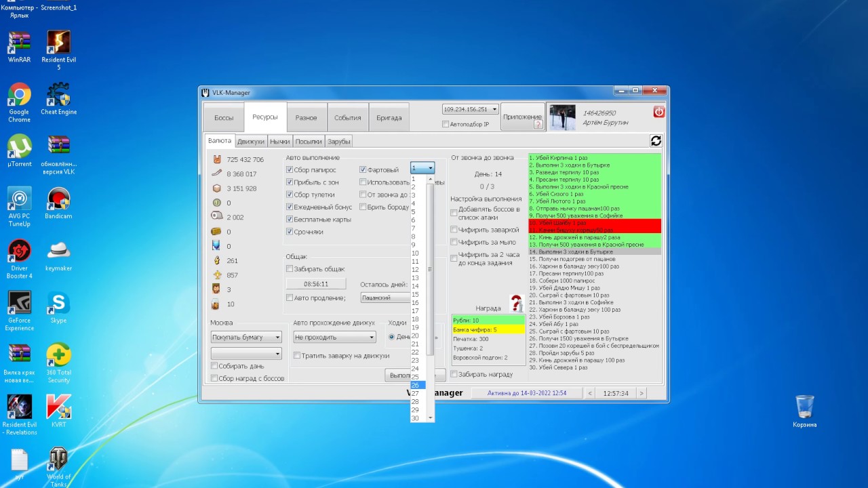
Task: Open the GeForce Experience desktop icon
Action: (19, 311)
